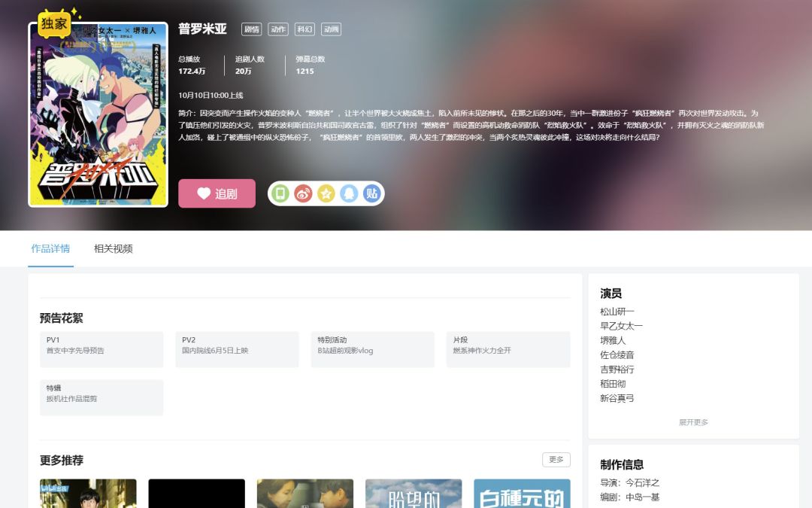Open 特辑 扳机社作品混剪 card
The width and height of the screenshot is (812, 508).
101,397
